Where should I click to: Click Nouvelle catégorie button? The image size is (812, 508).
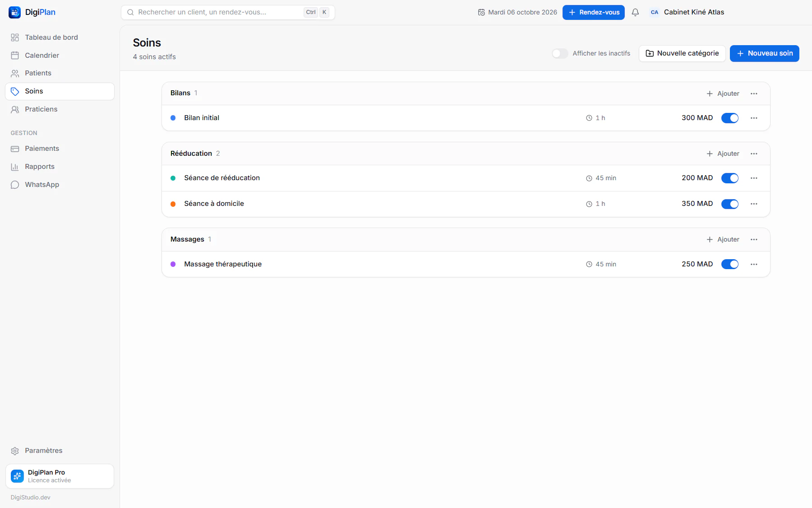(682, 53)
